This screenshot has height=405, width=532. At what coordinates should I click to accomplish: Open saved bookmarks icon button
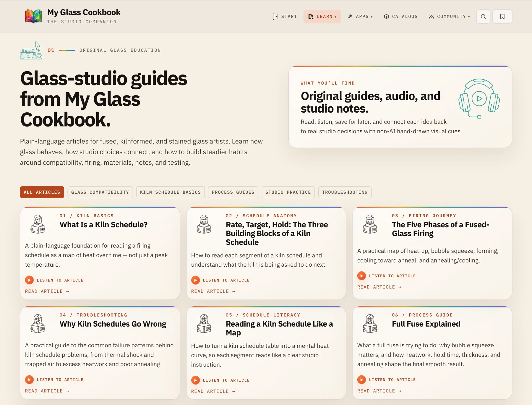pyautogui.click(x=502, y=17)
